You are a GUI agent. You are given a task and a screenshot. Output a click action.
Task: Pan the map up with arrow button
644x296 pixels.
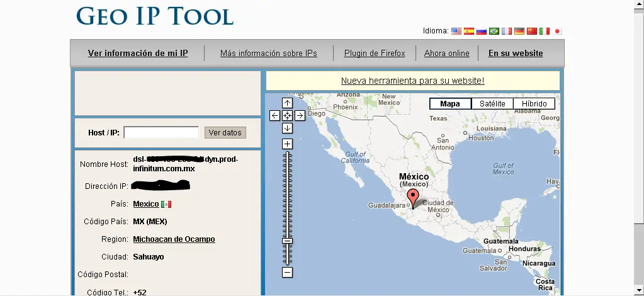[x=288, y=103]
